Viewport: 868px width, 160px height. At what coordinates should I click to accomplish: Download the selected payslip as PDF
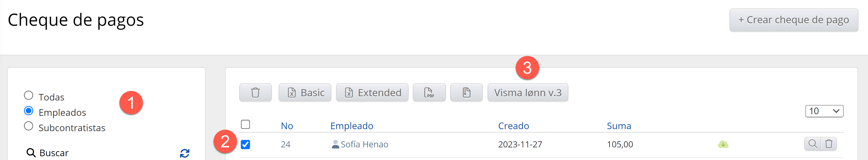click(429, 92)
